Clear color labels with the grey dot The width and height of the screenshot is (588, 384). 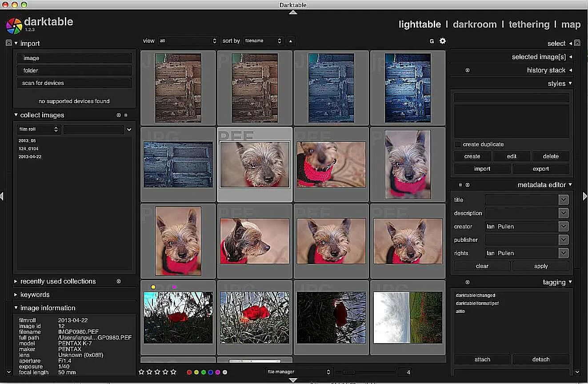[225, 372]
